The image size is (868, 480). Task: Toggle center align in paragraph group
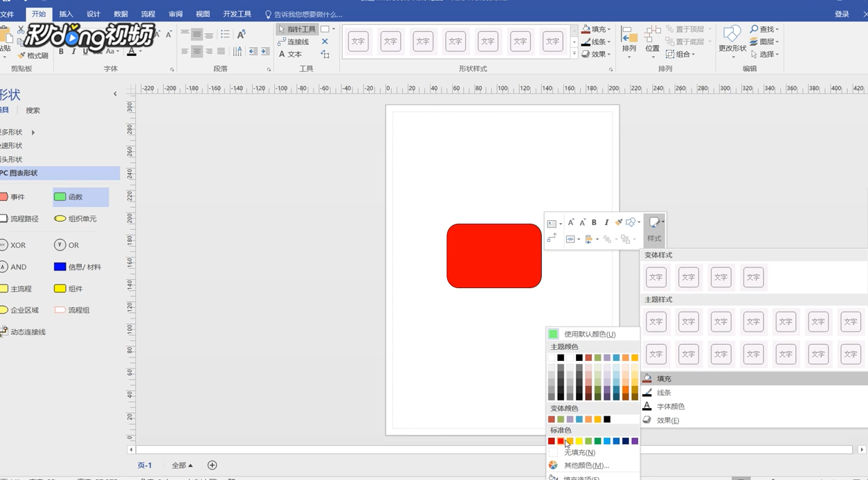197,51
